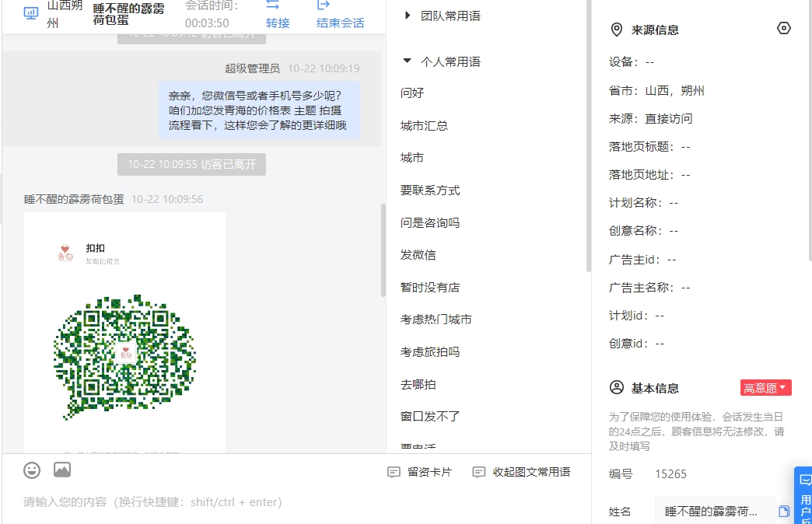
Task: Click the 编号 value 15265
Action: point(670,474)
